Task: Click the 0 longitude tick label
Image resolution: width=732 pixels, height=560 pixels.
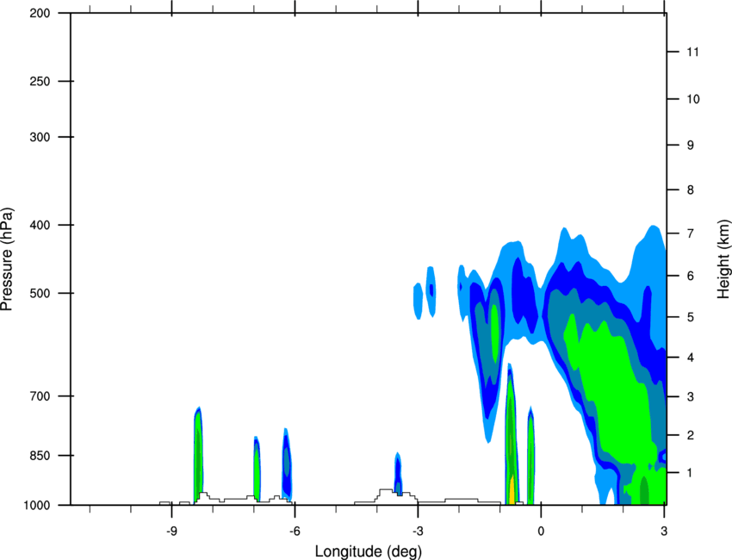Action: [x=541, y=532]
